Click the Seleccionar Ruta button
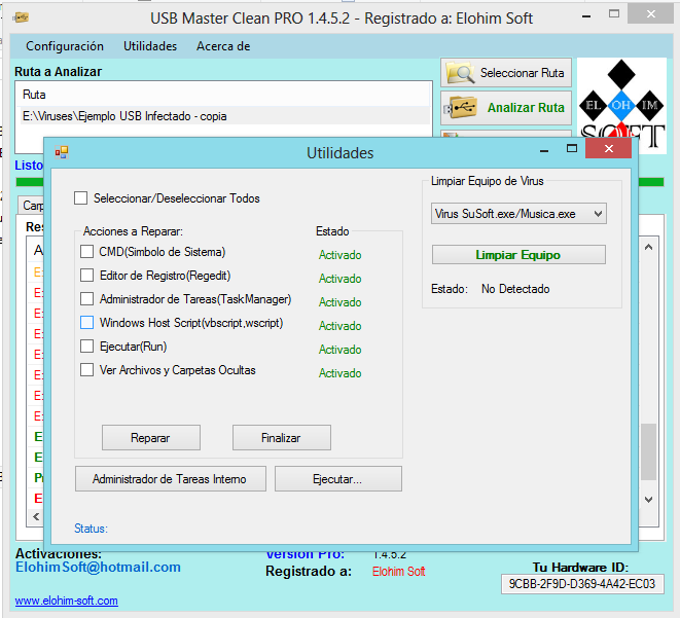Image resolution: width=680 pixels, height=618 pixels. (x=506, y=72)
